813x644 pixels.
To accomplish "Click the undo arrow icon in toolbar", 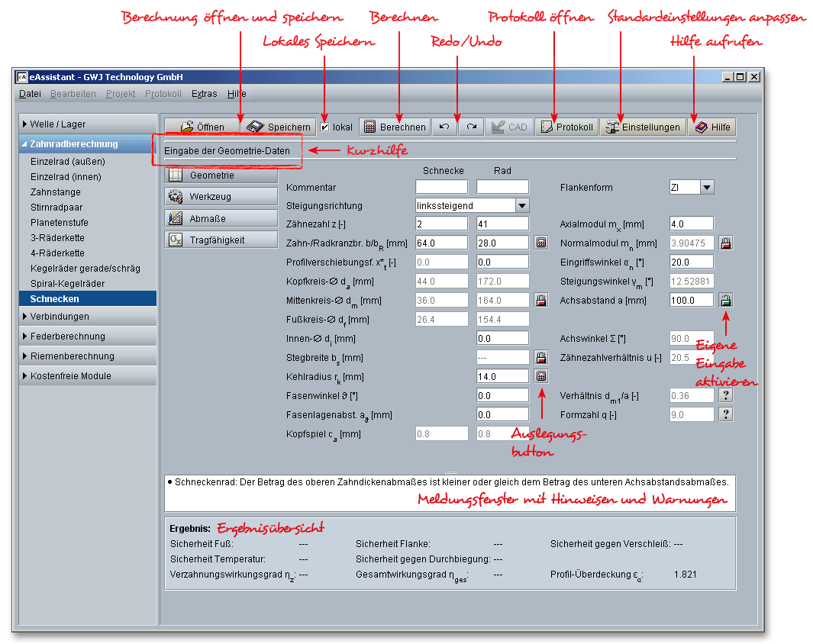I will 444,127.
